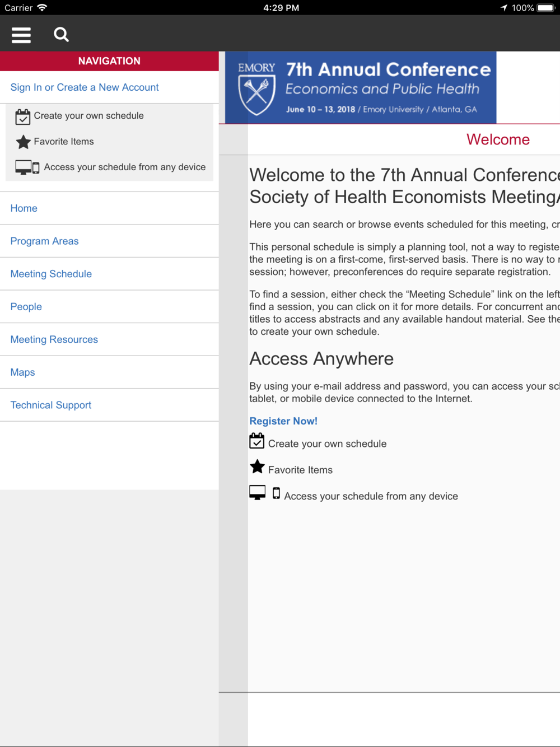Click the 4:29 PM clock in status bar
The height and width of the screenshot is (747, 560).
281,8
